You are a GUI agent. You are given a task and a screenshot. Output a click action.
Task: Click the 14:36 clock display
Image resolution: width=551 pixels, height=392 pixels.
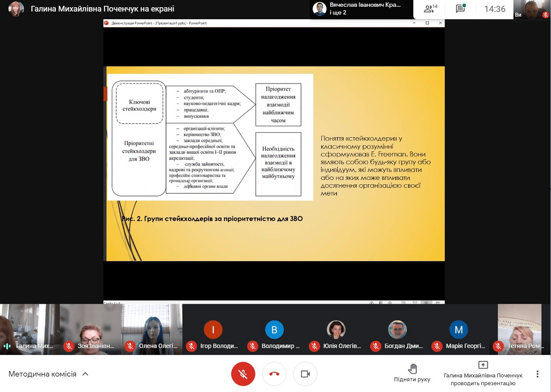(495, 9)
